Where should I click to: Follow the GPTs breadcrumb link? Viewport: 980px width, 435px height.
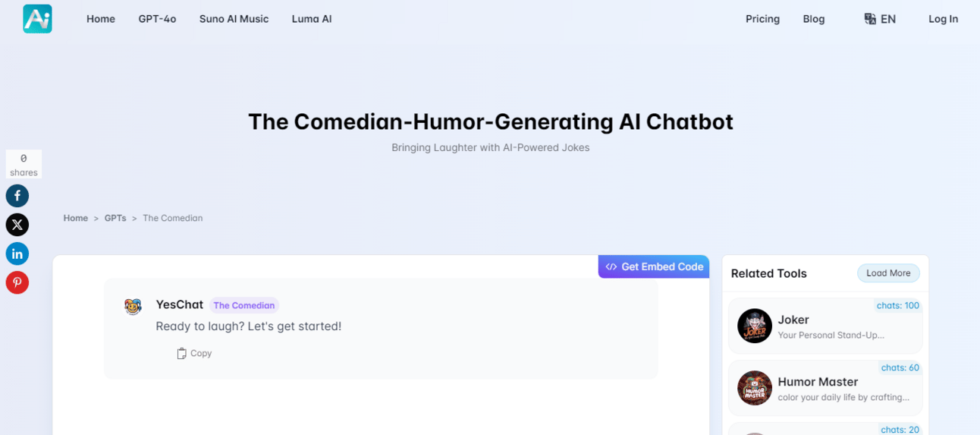tap(115, 218)
